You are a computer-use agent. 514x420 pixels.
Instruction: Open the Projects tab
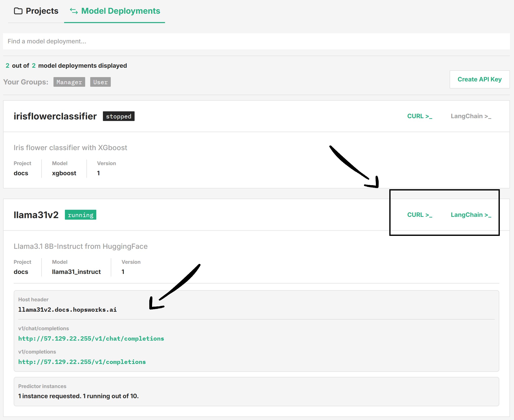[x=42, y=11]
